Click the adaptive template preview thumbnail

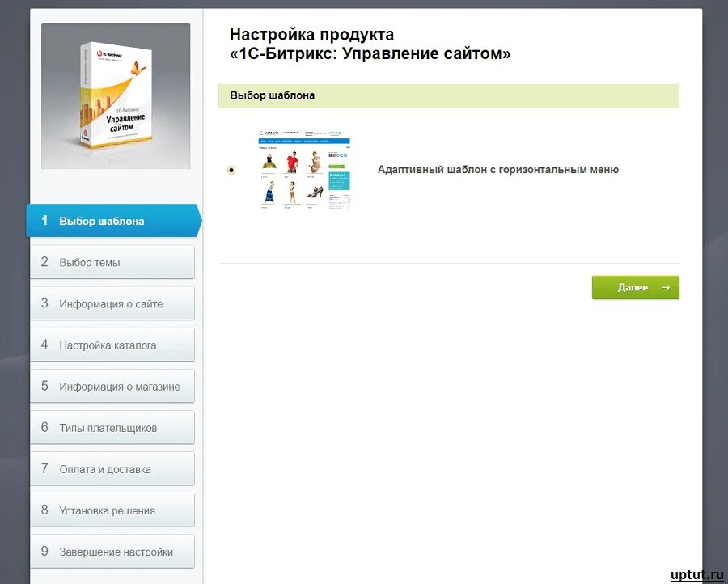305,170
